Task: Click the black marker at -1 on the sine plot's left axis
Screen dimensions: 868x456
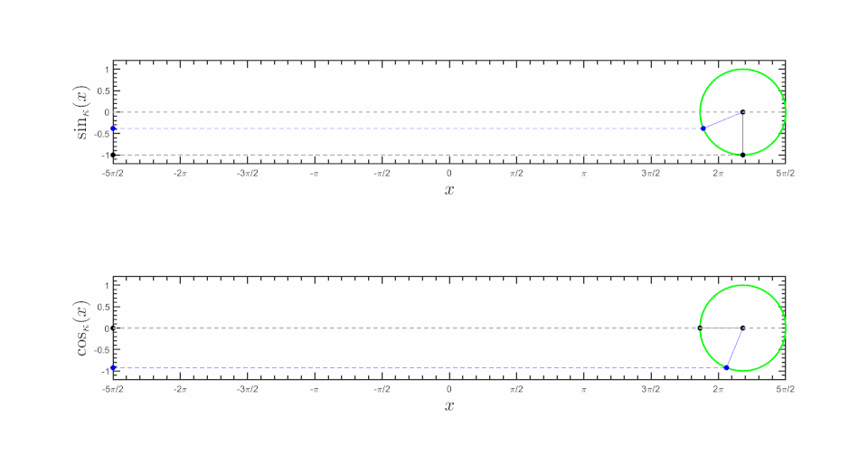Action: tap(113, 155)
